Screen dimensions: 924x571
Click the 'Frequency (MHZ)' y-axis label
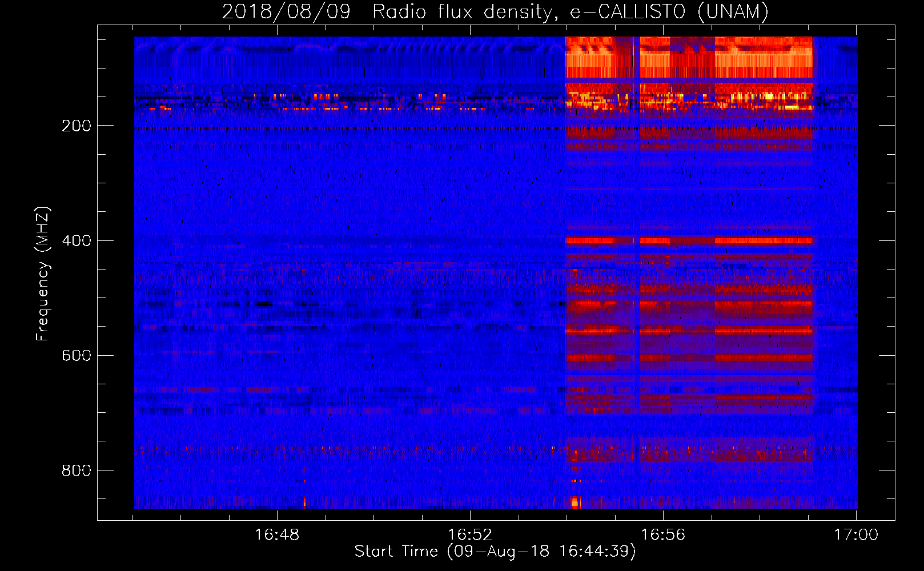43,274
